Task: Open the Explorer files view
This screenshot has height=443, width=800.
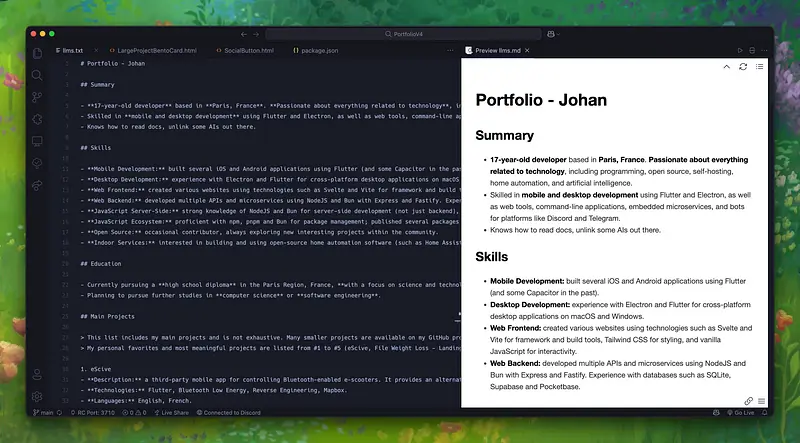Action: pyautogui.click(x=37, y=53)
